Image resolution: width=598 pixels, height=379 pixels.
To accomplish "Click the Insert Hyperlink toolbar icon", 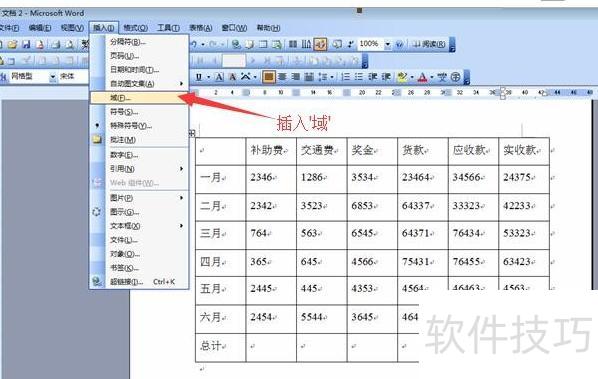I will (x=236, y=45).
